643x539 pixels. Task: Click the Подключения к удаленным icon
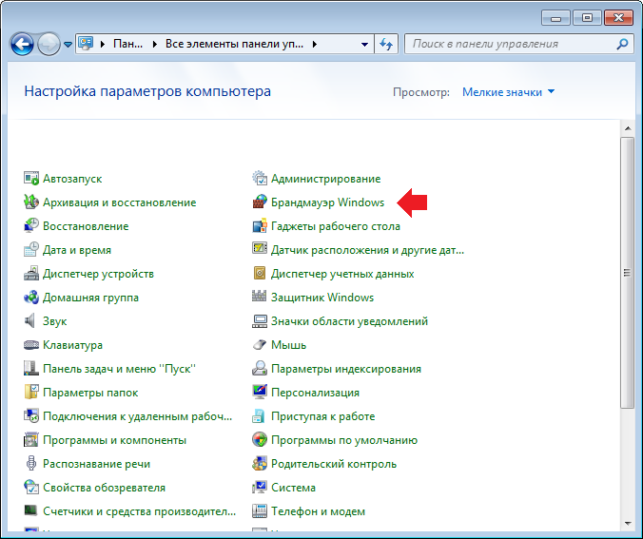[x=31, y=416]
